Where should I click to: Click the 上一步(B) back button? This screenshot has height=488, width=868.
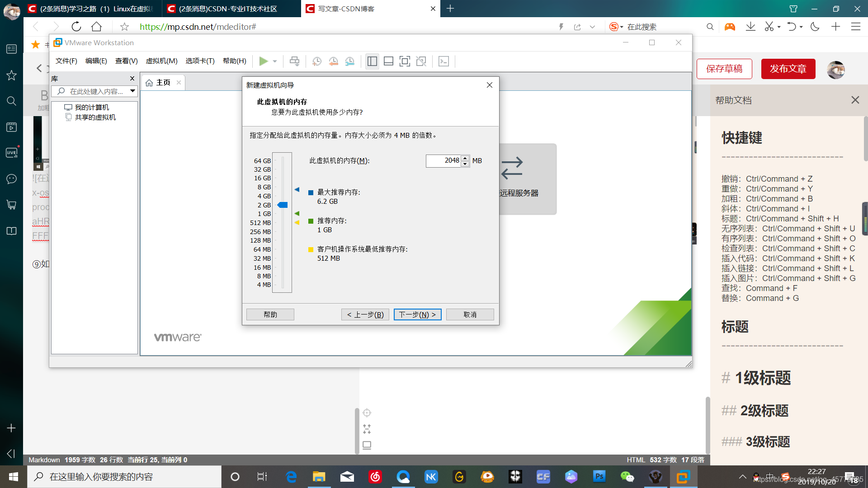[365, 314]
